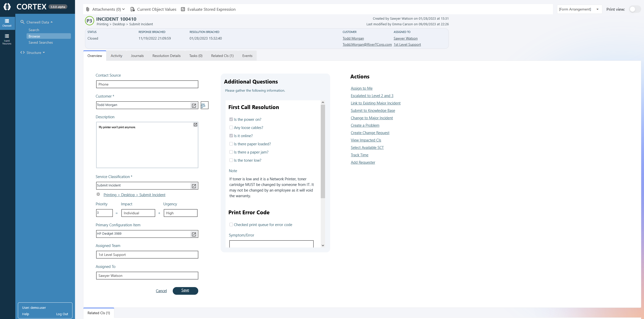
Task: Click the Create a Problem link
Action: click(x=365, y=125)
